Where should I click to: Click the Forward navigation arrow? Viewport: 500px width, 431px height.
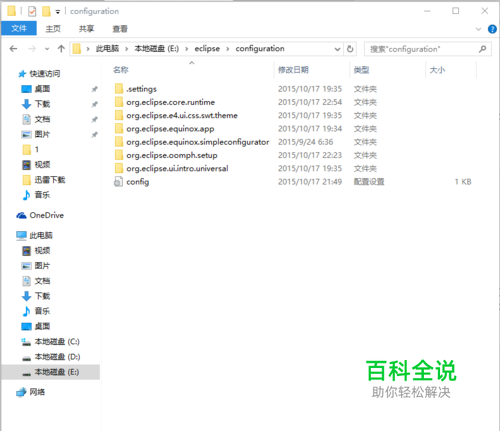pyautogui.click(x=32, y=49)
